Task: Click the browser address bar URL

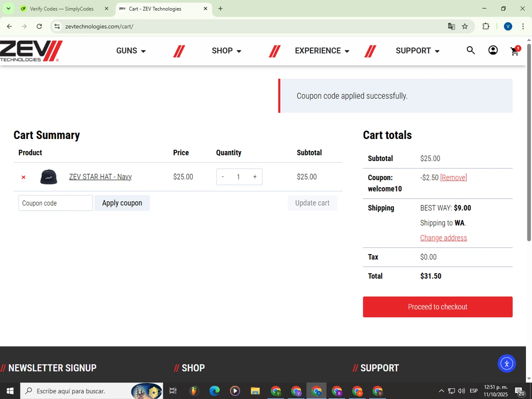Action: [x=99, y=26]
